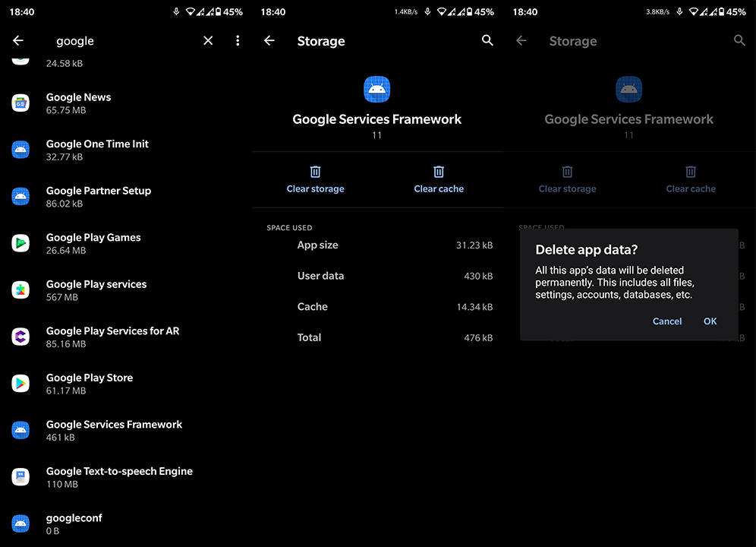The height and width of the screenshot is (547, 756).
Task: Clear the google search text with X
Action: coord(208,40)
